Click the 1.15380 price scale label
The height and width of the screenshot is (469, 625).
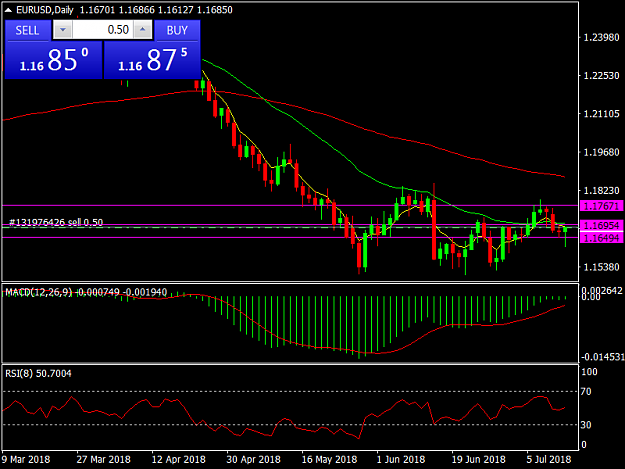click(x=601, y=267)
